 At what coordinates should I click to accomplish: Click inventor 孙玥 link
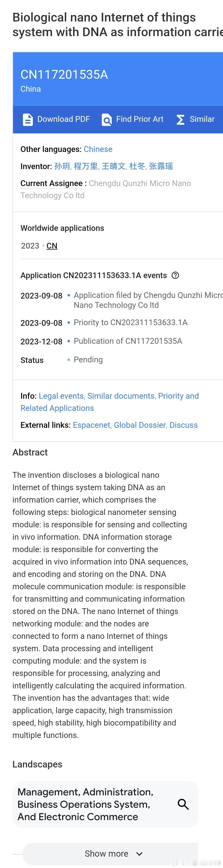point(62,166)
